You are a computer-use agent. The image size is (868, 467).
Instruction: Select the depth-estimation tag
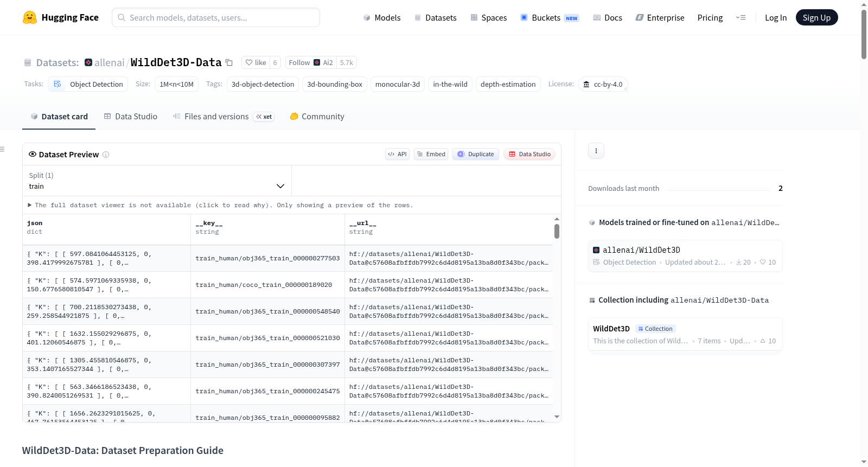(508, 84)
